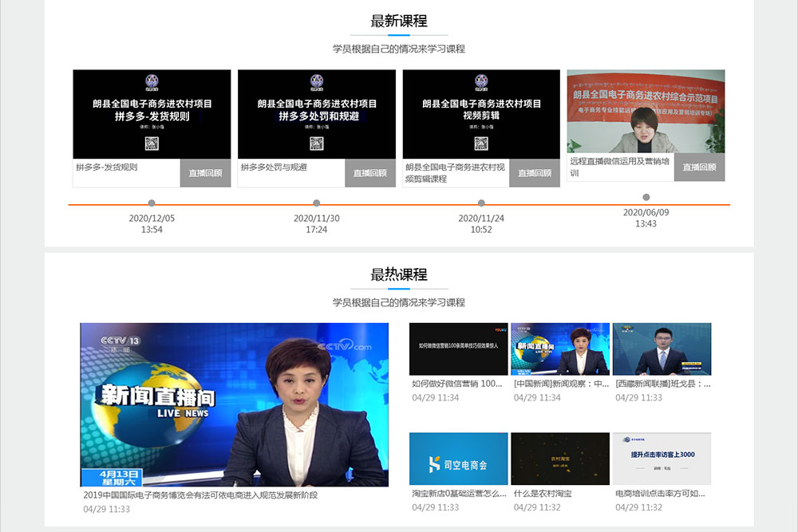
Task: Open the 什么是农村淘宝 video thumbnail
Action: click(x=559, y=459)
